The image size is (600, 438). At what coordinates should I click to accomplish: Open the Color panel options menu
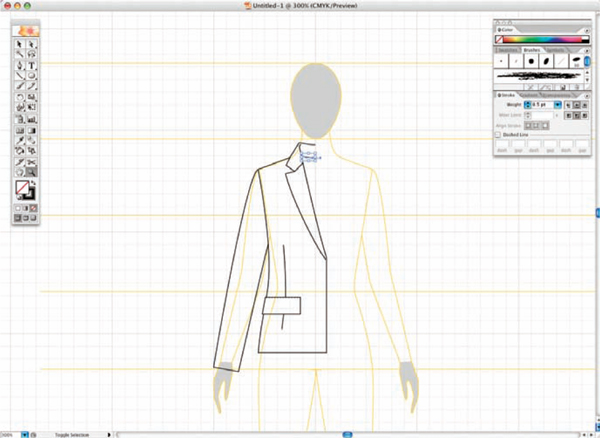[587, 30]
